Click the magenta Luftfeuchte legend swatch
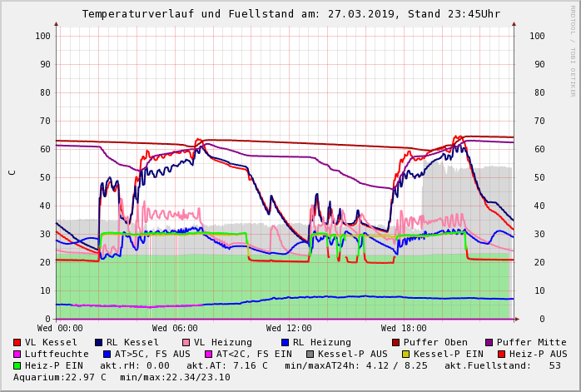581x392 pixels. click(x=17, y=354)
